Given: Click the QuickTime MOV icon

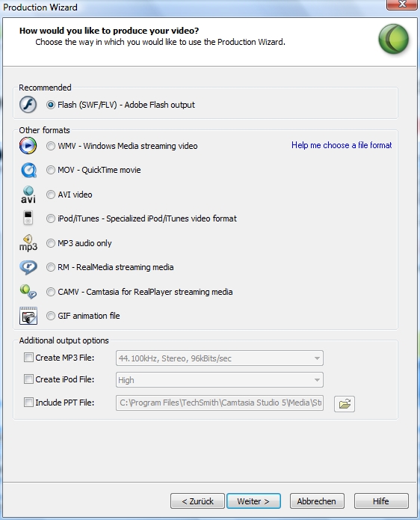Looking at the screenshot, I should 28,170.
